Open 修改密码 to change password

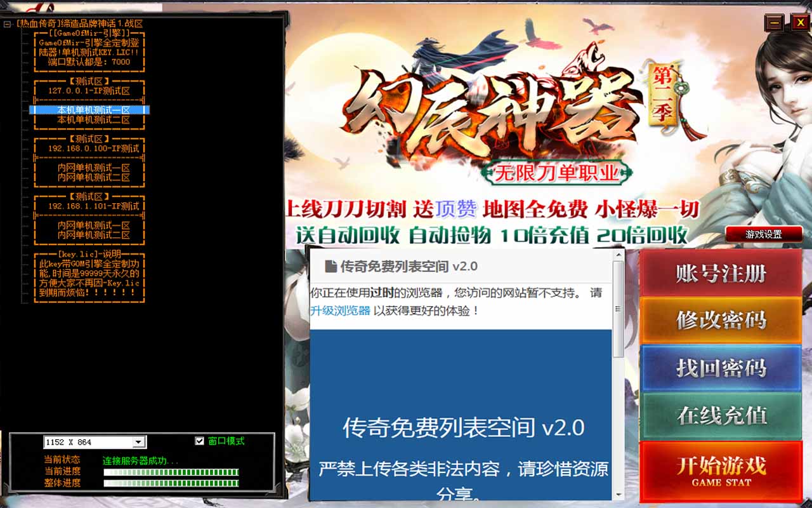(x=721, y=320)
